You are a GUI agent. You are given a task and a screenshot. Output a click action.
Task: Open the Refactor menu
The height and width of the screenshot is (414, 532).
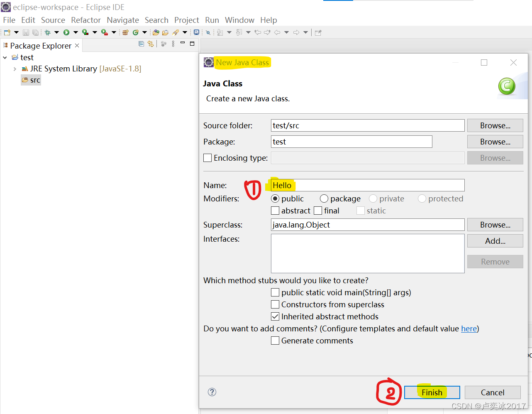pos(86,20)
